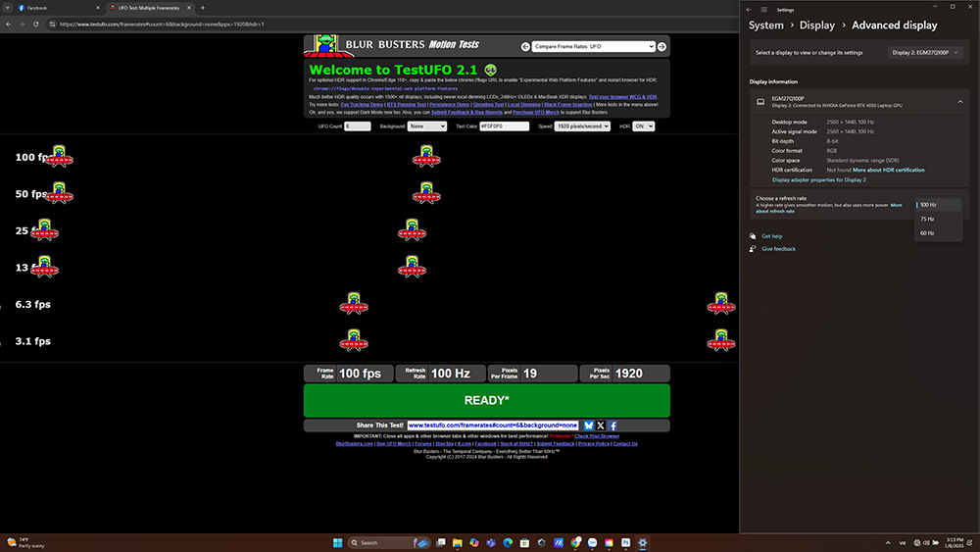
Task: Reload the TestUFO page
Action: click(x=35, y=25)
